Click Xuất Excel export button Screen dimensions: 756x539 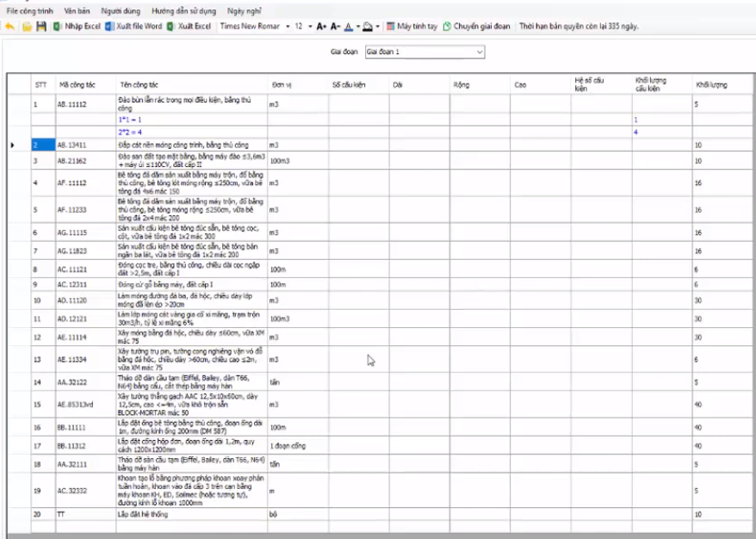click(x=189, y=27)
